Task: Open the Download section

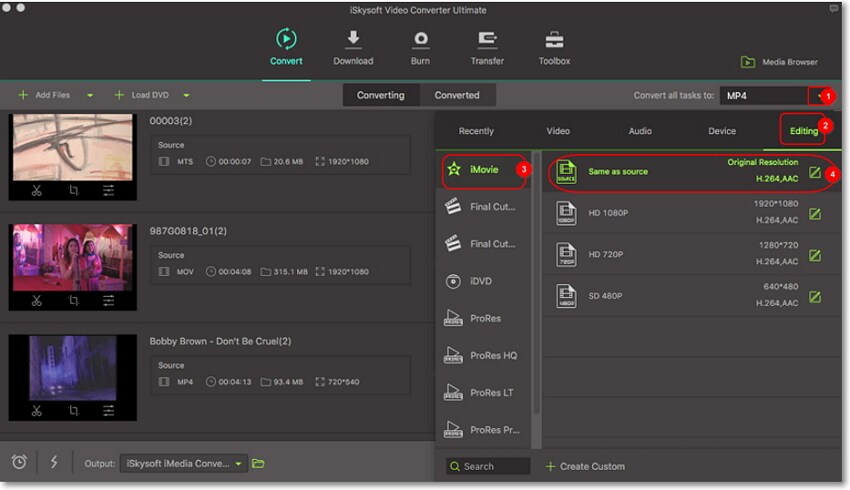Action: click(x=353, y=48)
